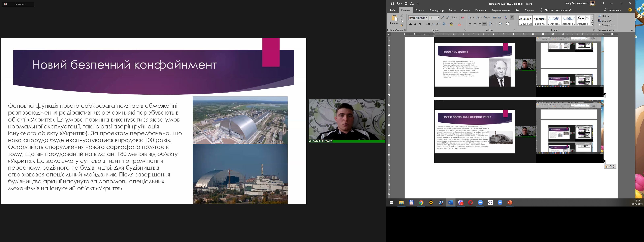Click the Grow Font size icon

point(443,18)
